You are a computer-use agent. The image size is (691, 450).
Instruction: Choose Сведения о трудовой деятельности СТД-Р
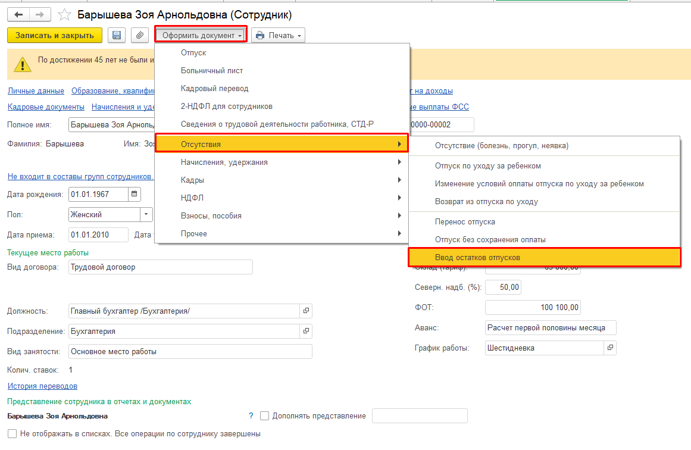(281, 124)
